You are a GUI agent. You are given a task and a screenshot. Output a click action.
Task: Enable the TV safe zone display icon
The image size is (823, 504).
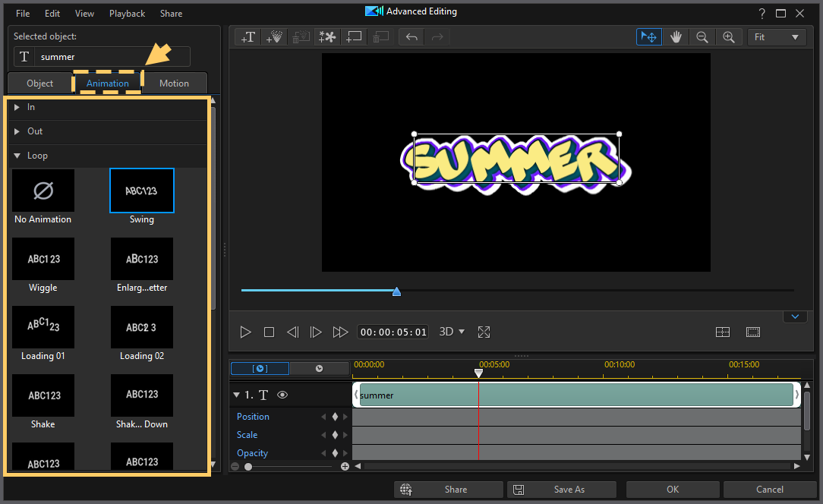[752, 332]
